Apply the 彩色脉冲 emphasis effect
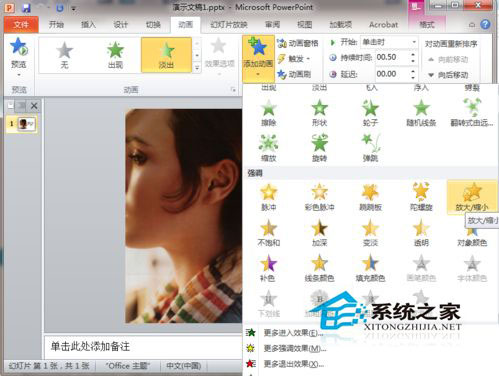The image size is (499, 376). pos(319,197)
